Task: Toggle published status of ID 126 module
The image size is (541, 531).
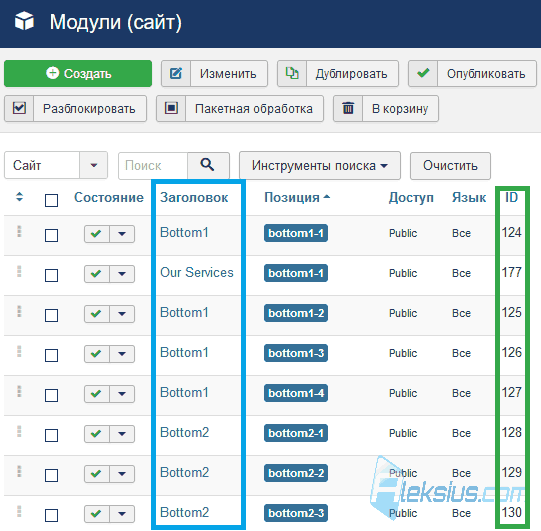Action: click(x=97, y=354)
